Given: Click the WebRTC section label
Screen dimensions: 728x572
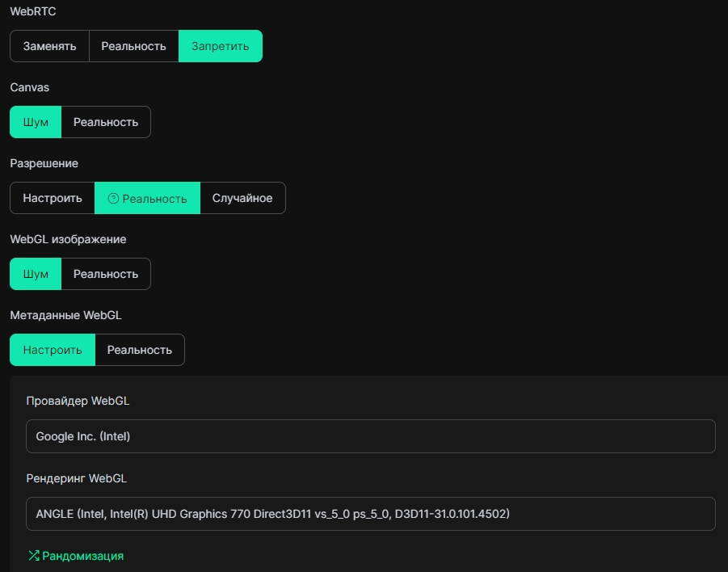Looking at the screenshot, I should [33, 11].
